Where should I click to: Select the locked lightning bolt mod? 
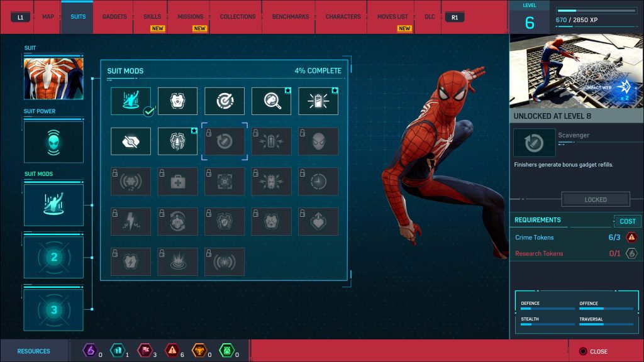131,221
